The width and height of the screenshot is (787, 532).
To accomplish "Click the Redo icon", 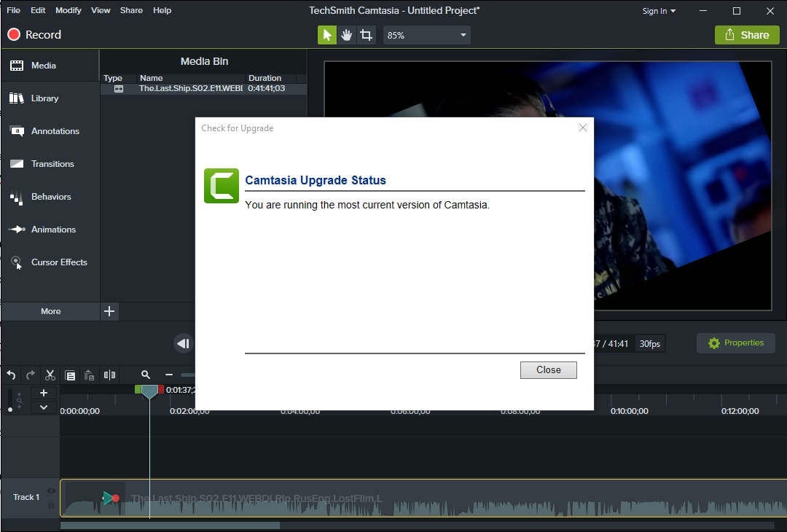I will (31, 375).
